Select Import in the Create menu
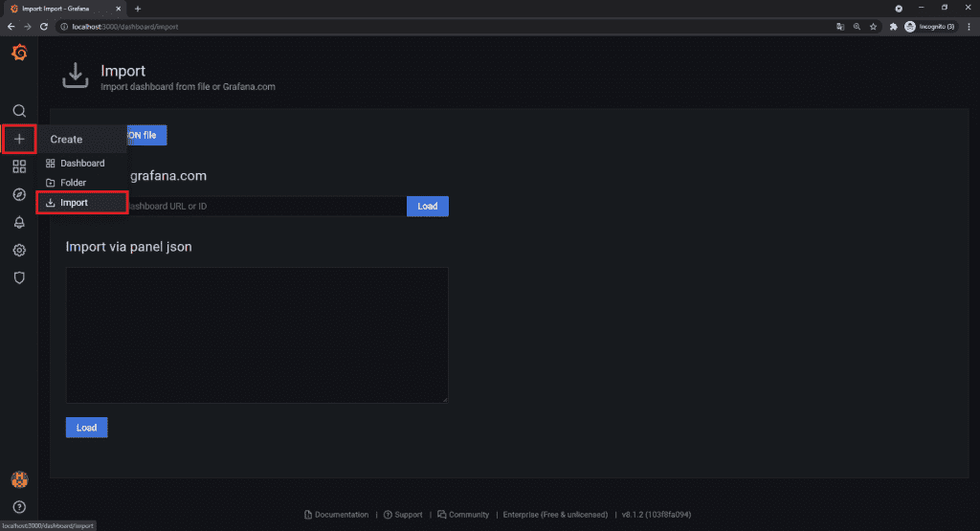 (x=82, y=203)
